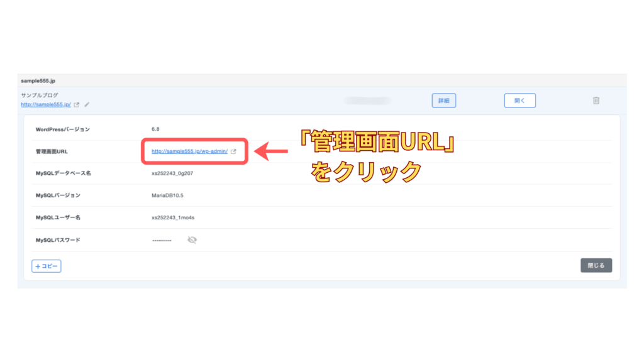644x362 pixels.
Task: Click the trash delete icon for sample555.jp
Action: [x=596, y=101]
